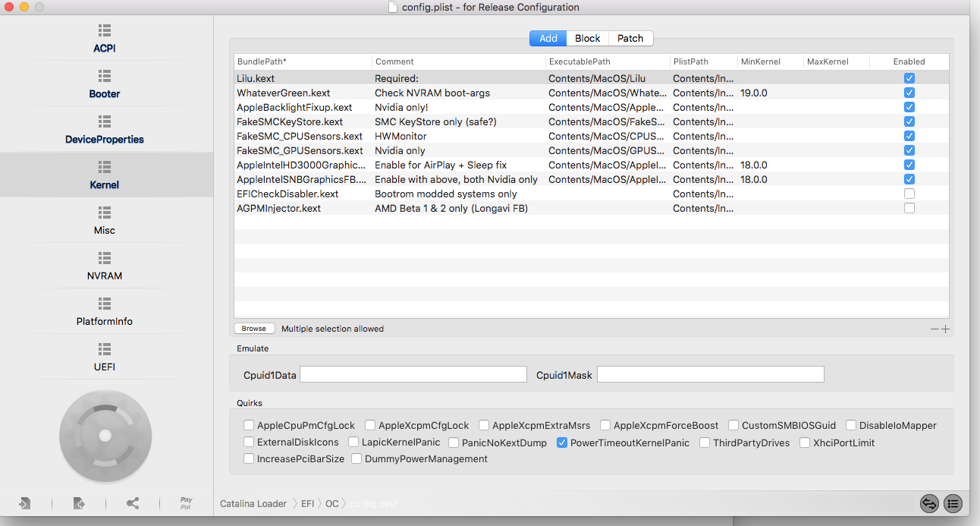Image resolution: width=980 pixels, height=526 pixels.
Task: Open the UEFI sidebar section
Action: click(105, 357)
